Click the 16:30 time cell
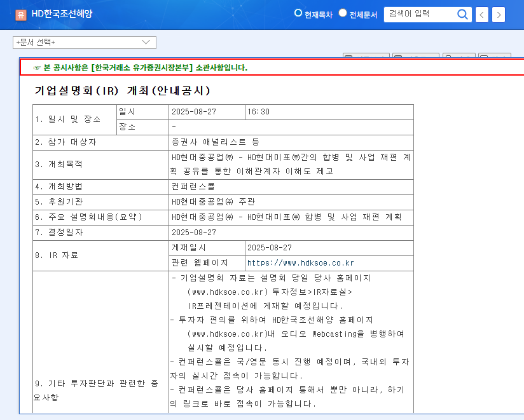The height and width of the screenshot is (420, 524). click(329, 112)
